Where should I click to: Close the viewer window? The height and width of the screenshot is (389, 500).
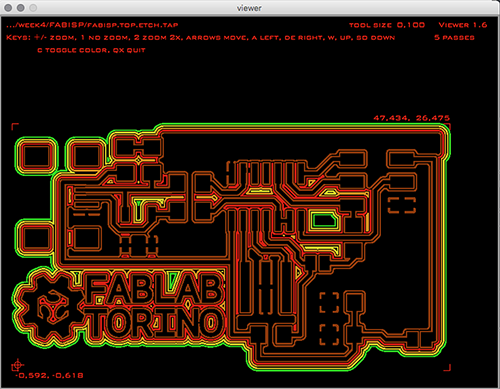(x=8, y=8)
